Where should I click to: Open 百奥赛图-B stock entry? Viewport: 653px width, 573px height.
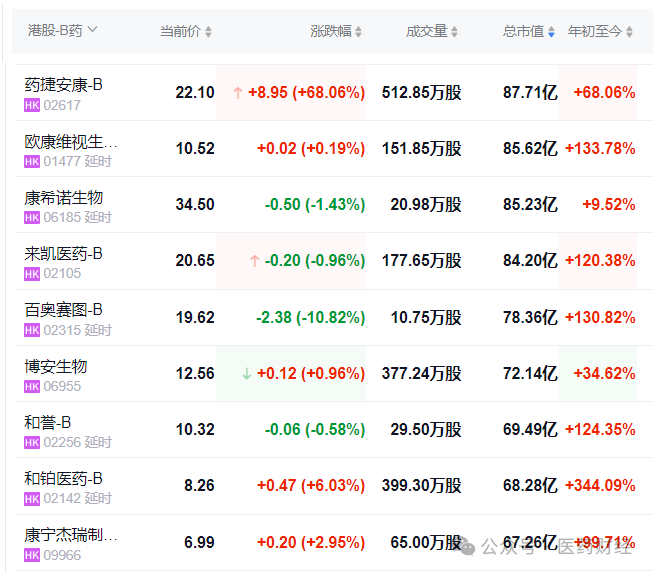(x=63, y=310)
